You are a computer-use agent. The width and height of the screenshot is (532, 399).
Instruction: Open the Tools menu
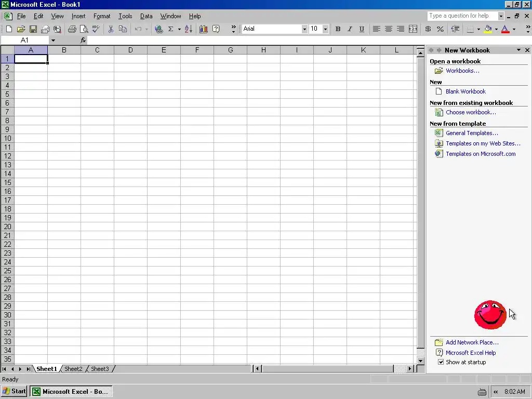[x=125, y=16]
